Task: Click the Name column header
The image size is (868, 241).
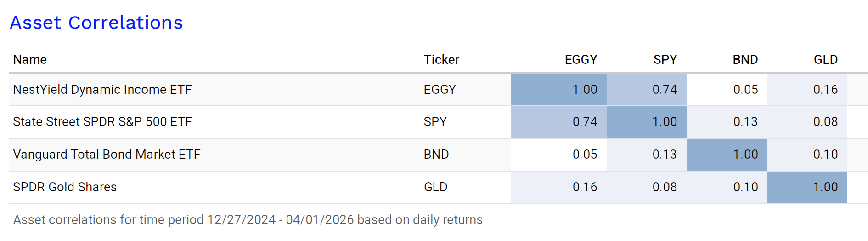Action: [30, 59]
